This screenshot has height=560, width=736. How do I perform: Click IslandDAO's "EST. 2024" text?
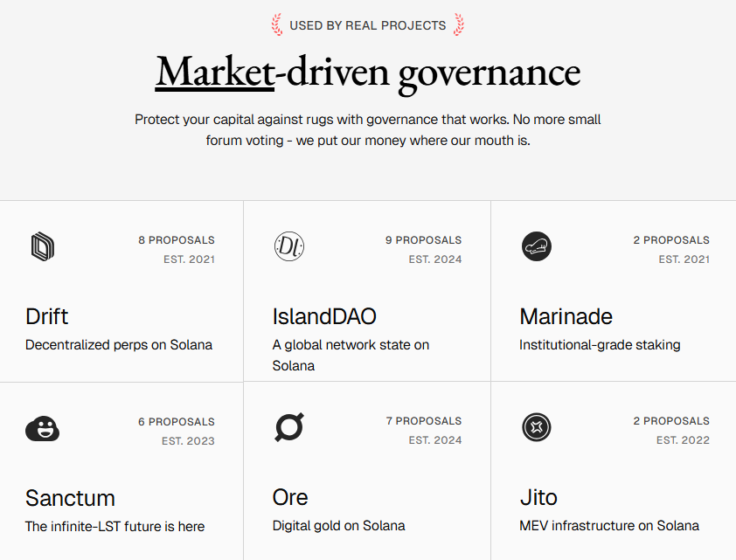click(x=435, y=259)
